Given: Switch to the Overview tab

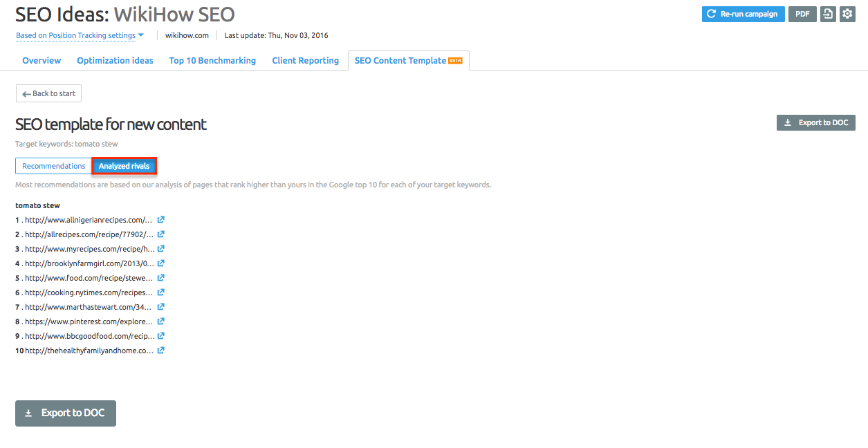Looking at the screenshot, I should [x=41, y=61].
